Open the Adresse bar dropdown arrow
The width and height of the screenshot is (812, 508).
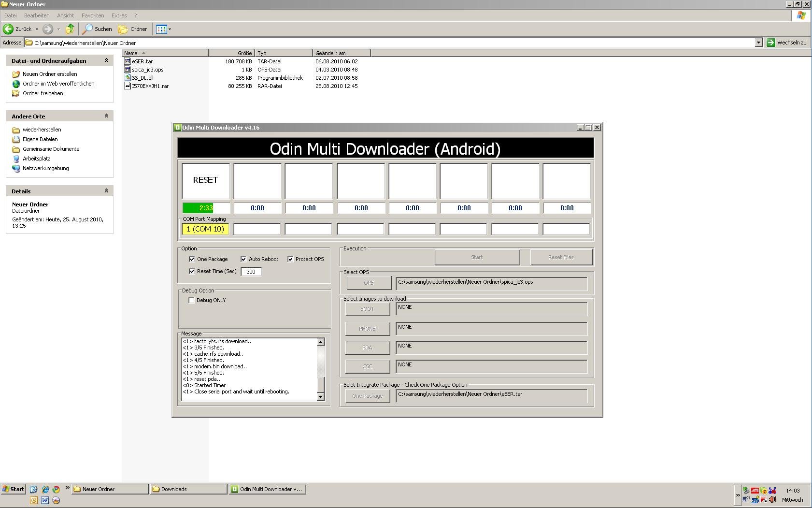pyautogui.click(x=758, y=43)
